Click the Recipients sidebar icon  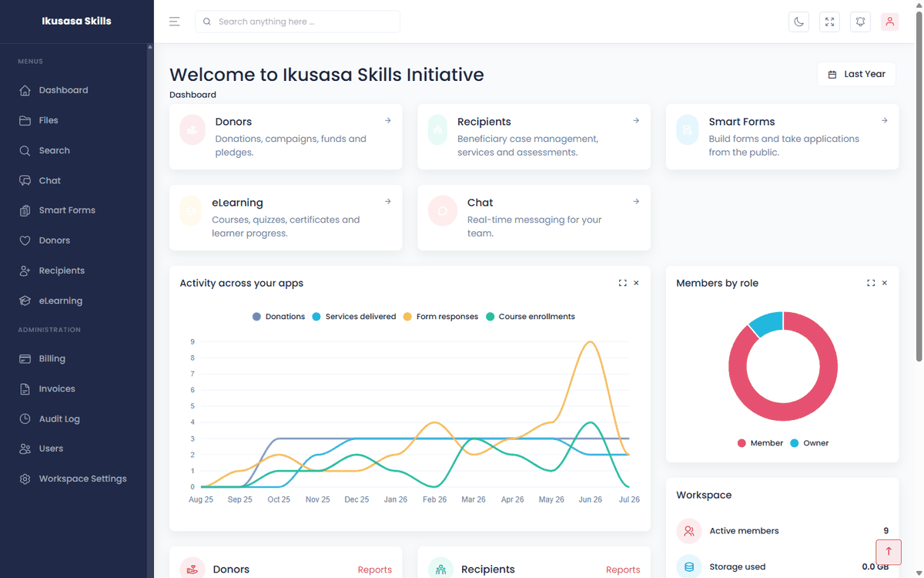25,271
